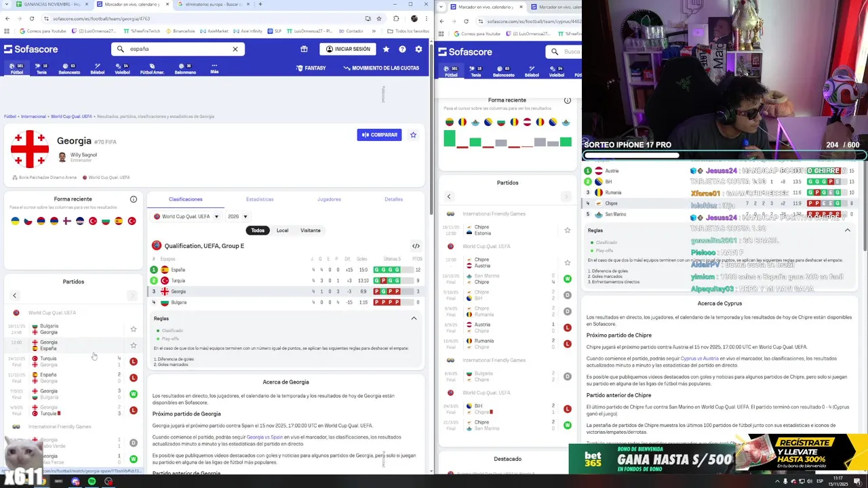Open the AxieMarket bookmark
This screenshot has height=488, width=868.
(x=214, y=31)
